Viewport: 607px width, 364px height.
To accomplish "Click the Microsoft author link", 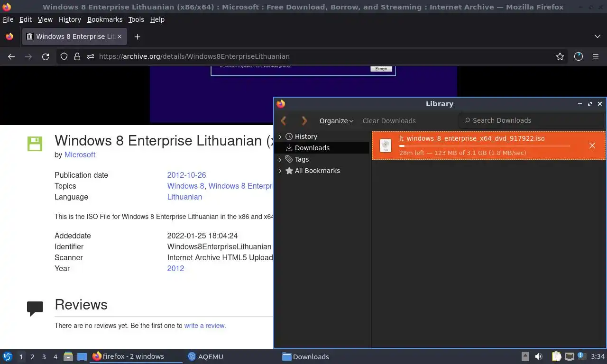I will [x=80, y=155].
